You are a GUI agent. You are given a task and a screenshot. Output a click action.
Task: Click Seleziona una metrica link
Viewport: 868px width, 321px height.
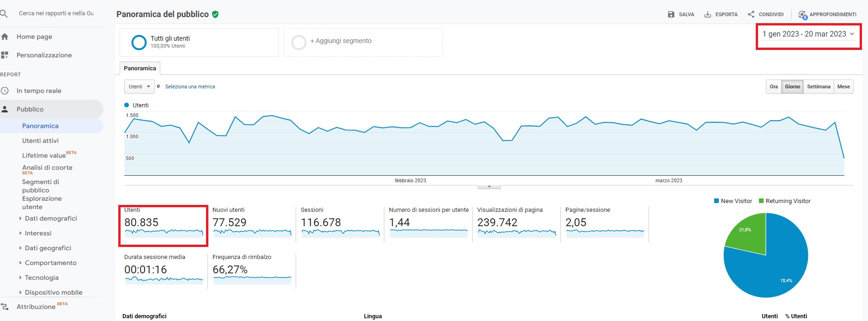190,86
